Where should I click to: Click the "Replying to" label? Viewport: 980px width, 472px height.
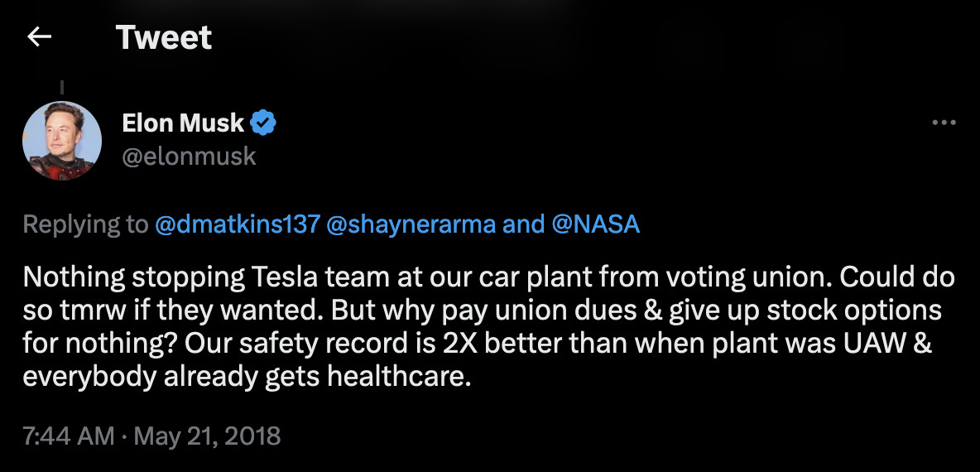85,224
